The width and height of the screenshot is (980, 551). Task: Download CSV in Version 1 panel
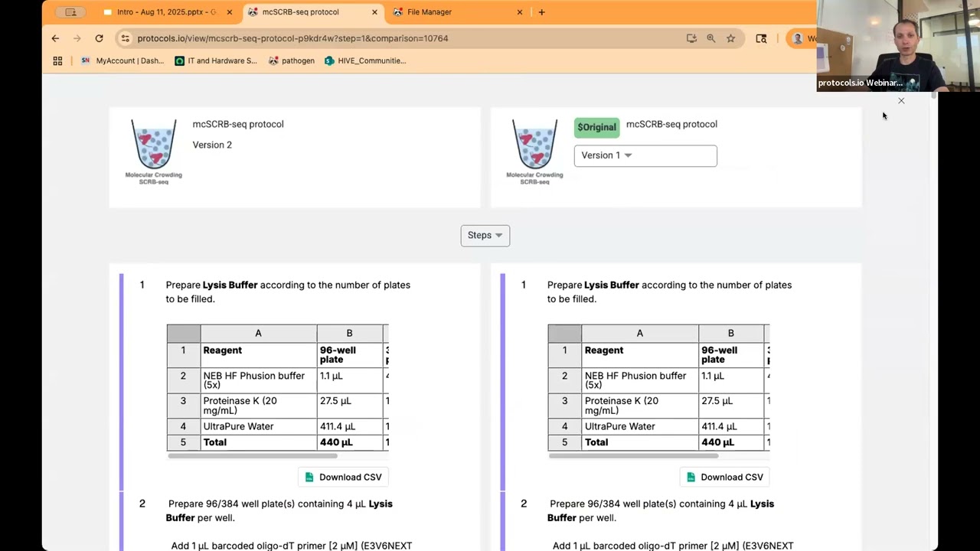click(x=724, y=477)
